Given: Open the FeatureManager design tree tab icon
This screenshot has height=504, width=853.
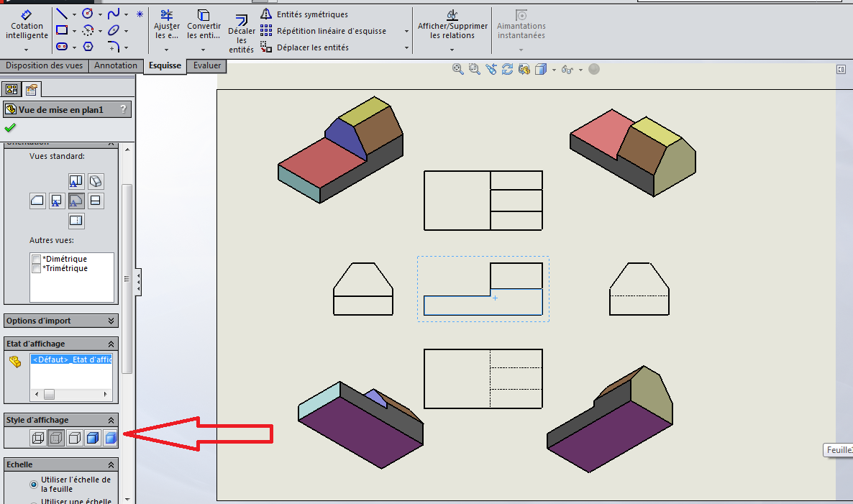Looking at the screenshot, I should 12,89.
